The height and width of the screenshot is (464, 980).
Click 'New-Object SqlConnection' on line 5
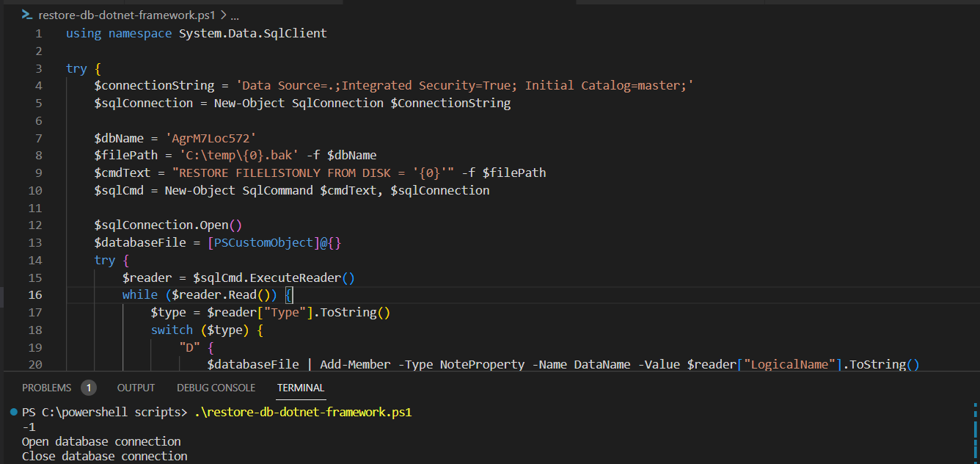(x=299, y=103)
